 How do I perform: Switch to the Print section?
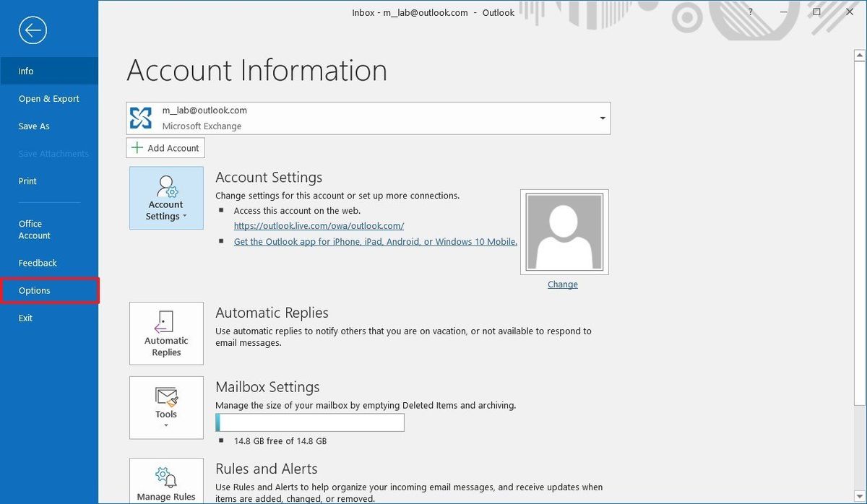click(x=27, y=181)
